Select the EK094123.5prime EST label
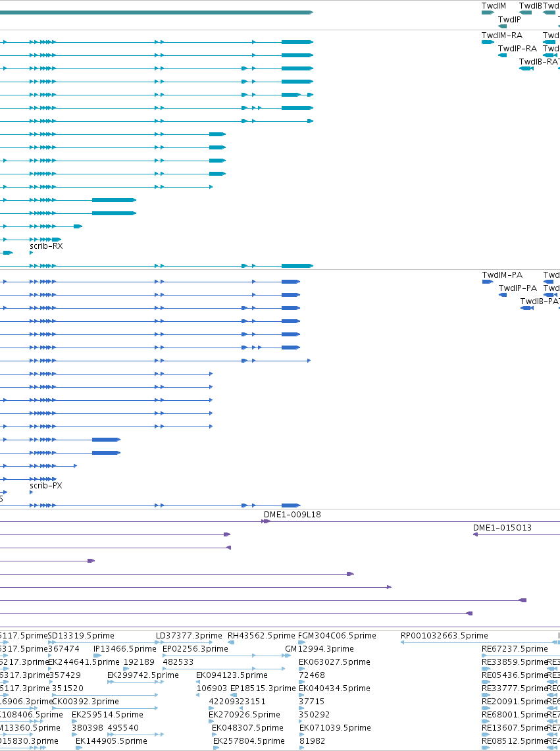The width and height of the screenshot is (560, 751). point(232,675)
